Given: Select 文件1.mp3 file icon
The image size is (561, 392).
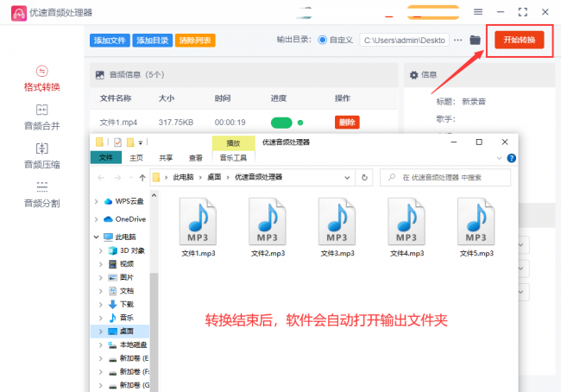Looking at the screenshot, I should (x=199, y=222).
